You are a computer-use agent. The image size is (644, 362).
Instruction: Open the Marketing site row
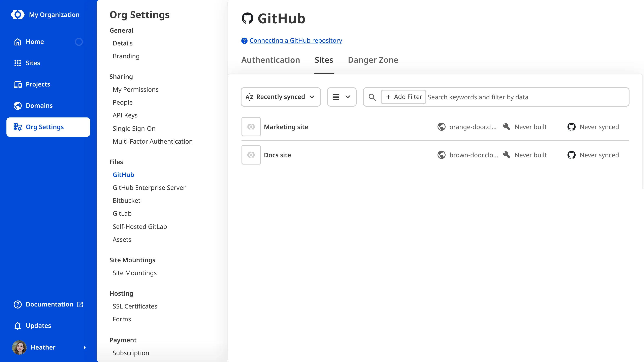click(435, 127)
